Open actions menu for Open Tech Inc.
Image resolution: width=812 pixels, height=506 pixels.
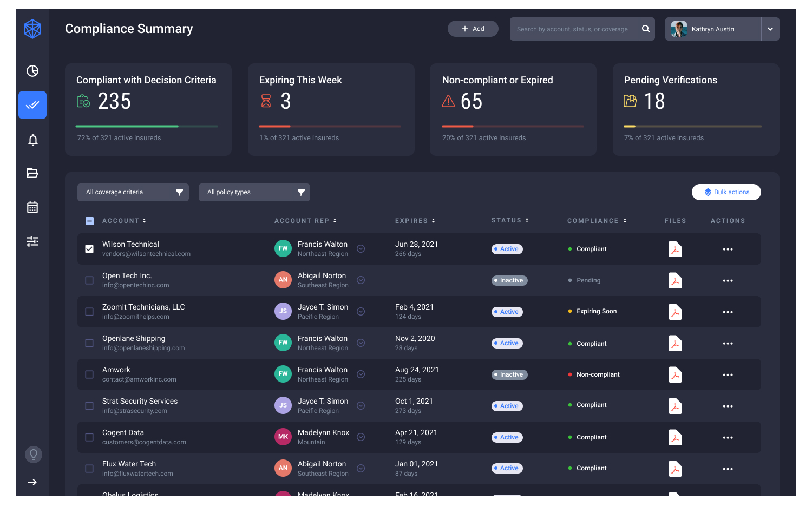(728, 281)
